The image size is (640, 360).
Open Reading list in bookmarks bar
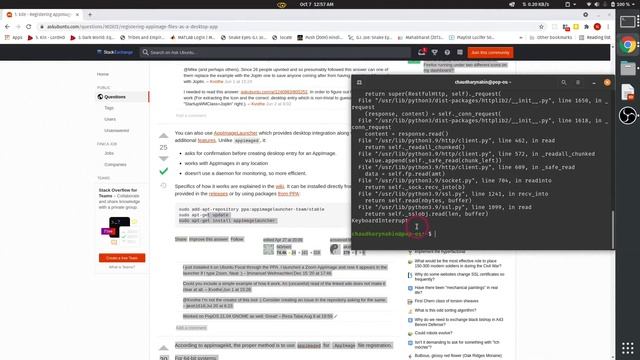tap(594, 37)
